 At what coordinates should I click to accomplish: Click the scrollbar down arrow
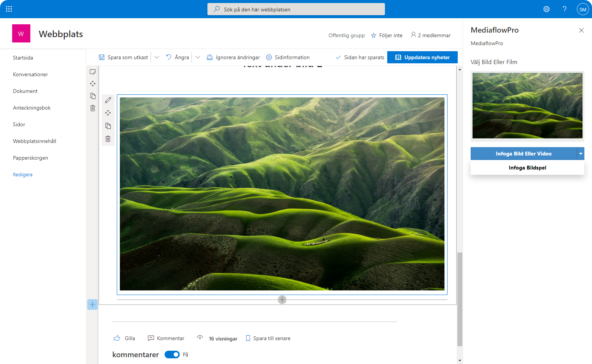pos(460,361)
